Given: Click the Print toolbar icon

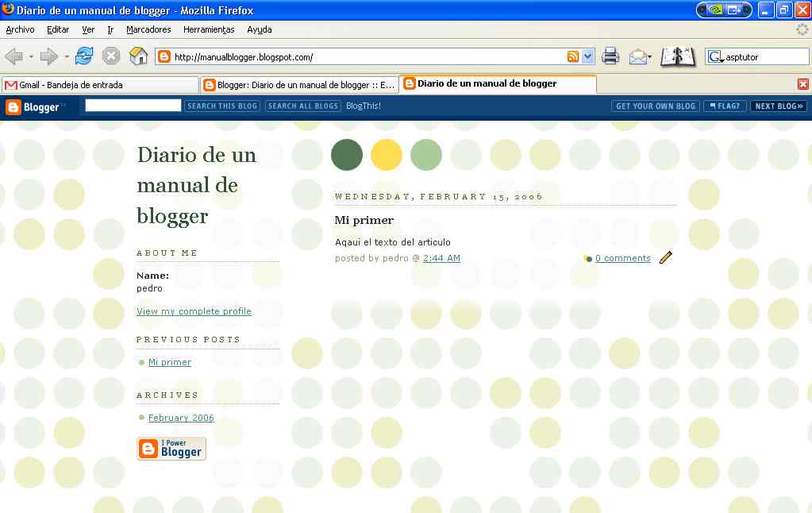Looking at the screenshot, I should coord(610,56).
